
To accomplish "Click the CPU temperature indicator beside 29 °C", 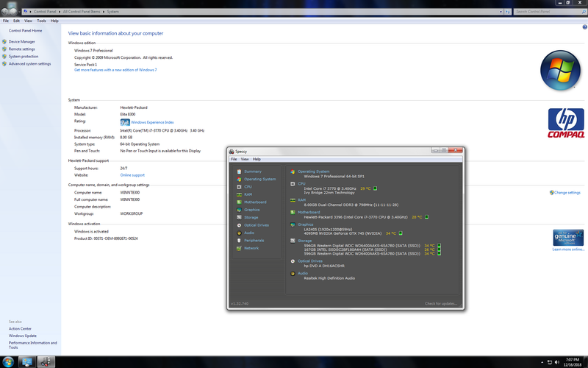I will pos(375,188).
